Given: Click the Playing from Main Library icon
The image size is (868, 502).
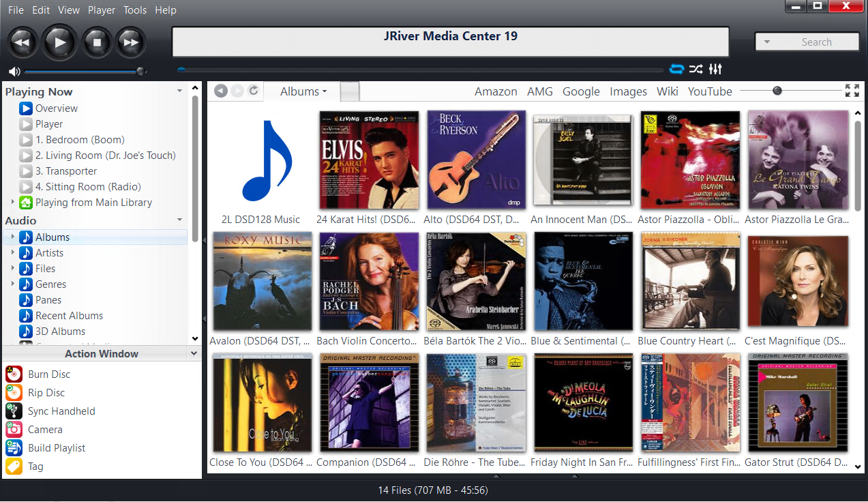Looking at the screenshot, I should tap(26, 202).
